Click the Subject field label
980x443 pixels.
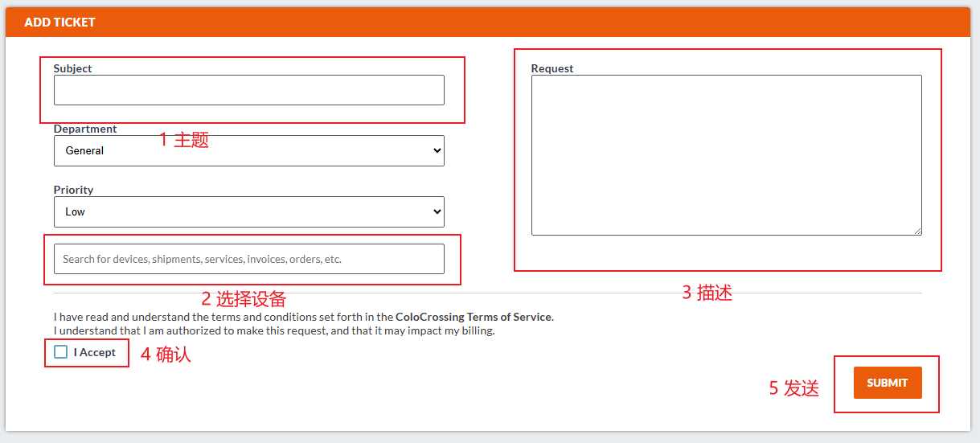point(72,68)
